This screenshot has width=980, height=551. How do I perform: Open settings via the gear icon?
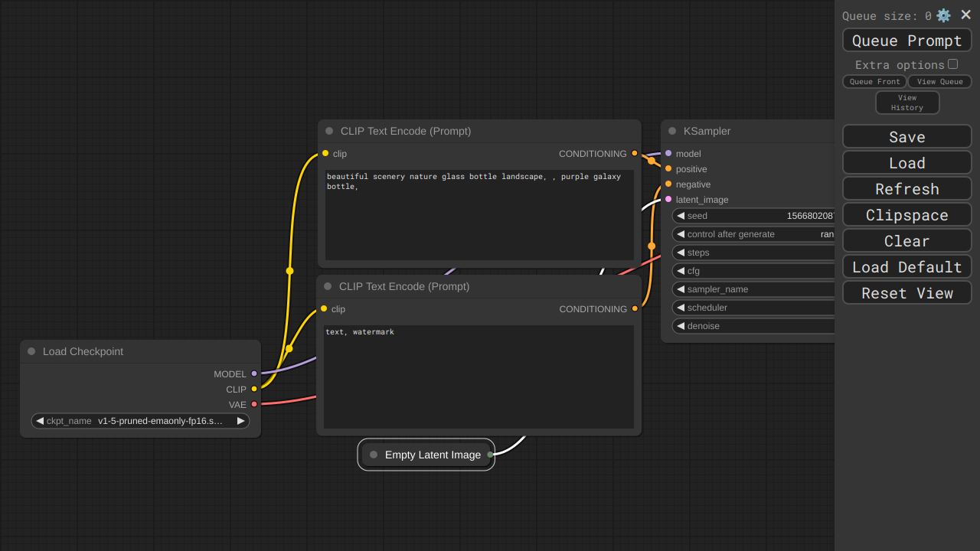943,15
